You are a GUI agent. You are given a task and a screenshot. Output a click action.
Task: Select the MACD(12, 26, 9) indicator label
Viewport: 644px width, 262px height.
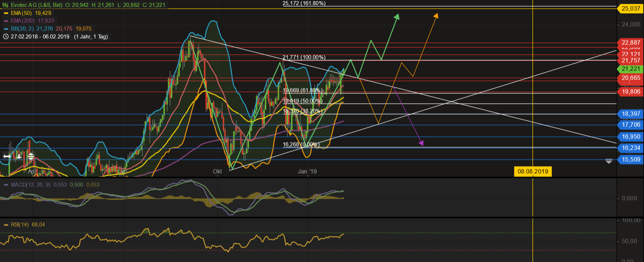click(x=30, y=185)
